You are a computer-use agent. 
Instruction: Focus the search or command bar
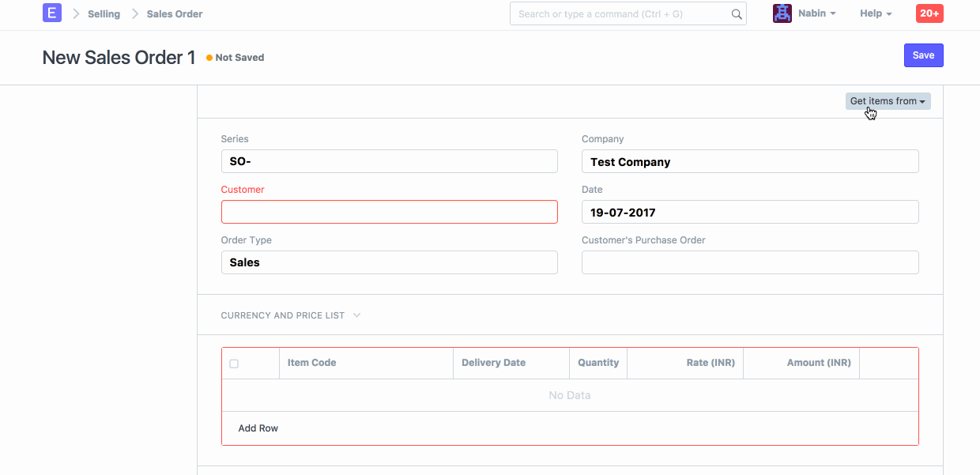(x=620, y=14)
